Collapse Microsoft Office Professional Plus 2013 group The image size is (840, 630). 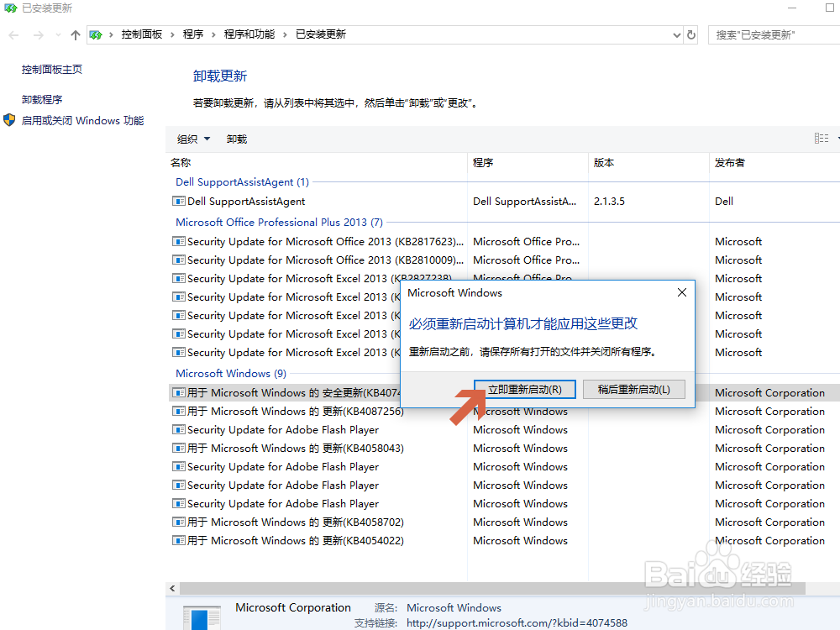279,223
